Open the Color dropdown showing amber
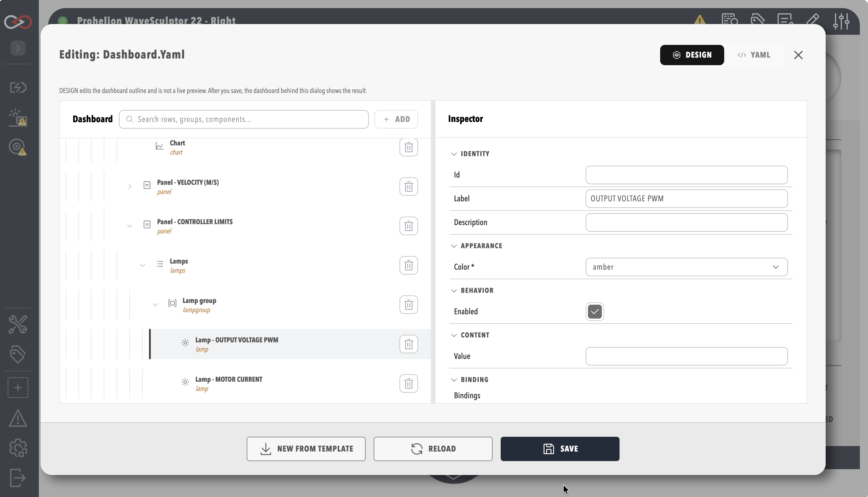 coord(686,267)
